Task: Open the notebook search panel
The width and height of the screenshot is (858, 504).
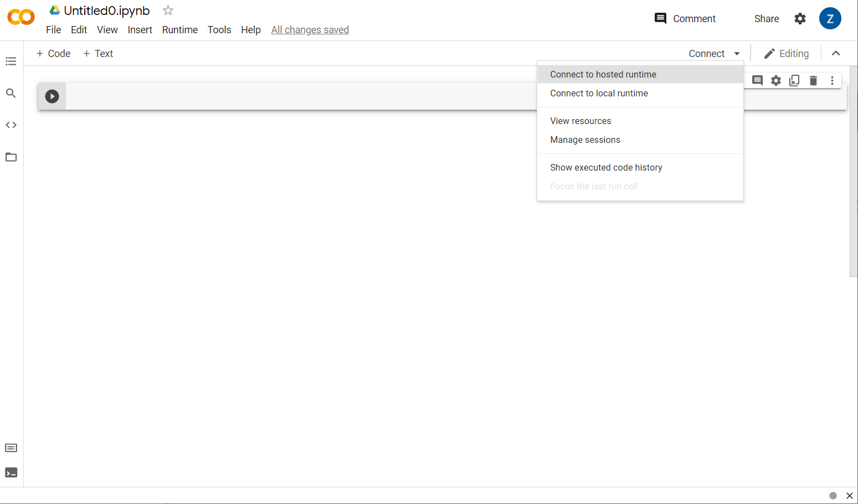Action: pos(11,93)
